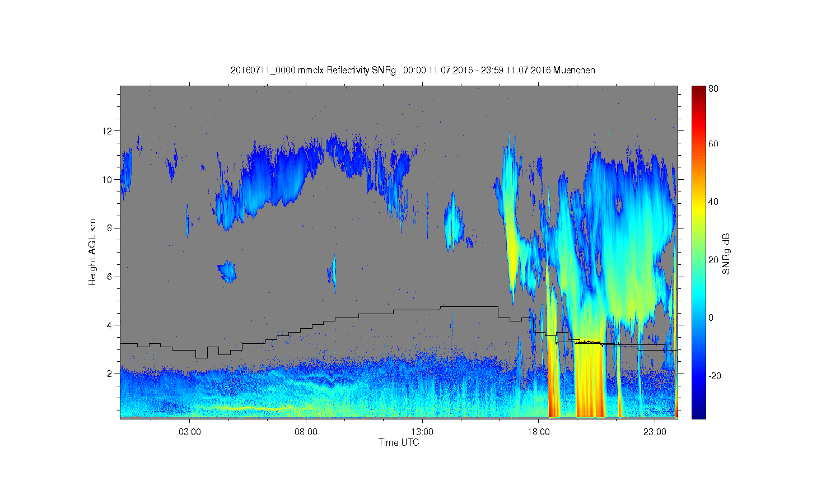Click the colorbar value 60

(x=713, y=144)
